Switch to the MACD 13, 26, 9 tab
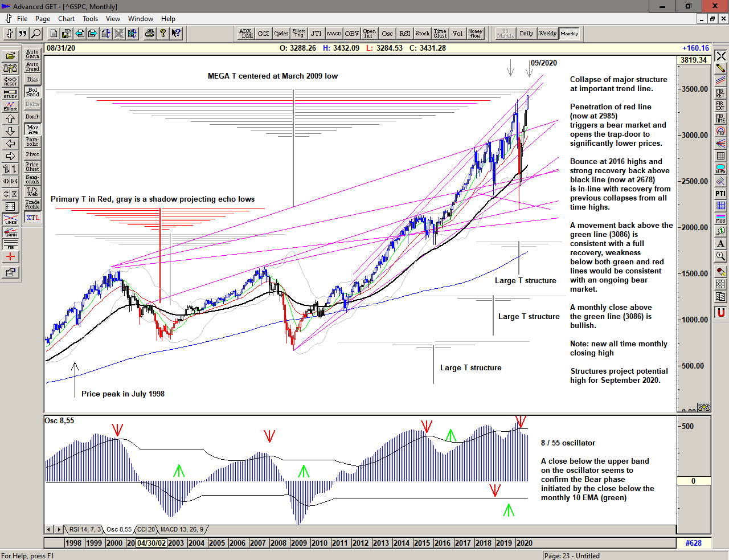The height and width of the screenshot is (560, 729). point(182,530)
